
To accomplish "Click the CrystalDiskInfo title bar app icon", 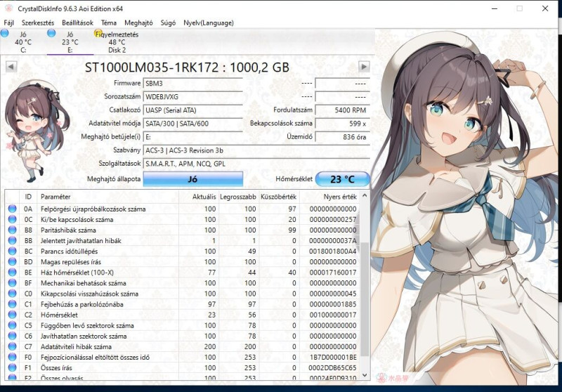I will [8, 8].
